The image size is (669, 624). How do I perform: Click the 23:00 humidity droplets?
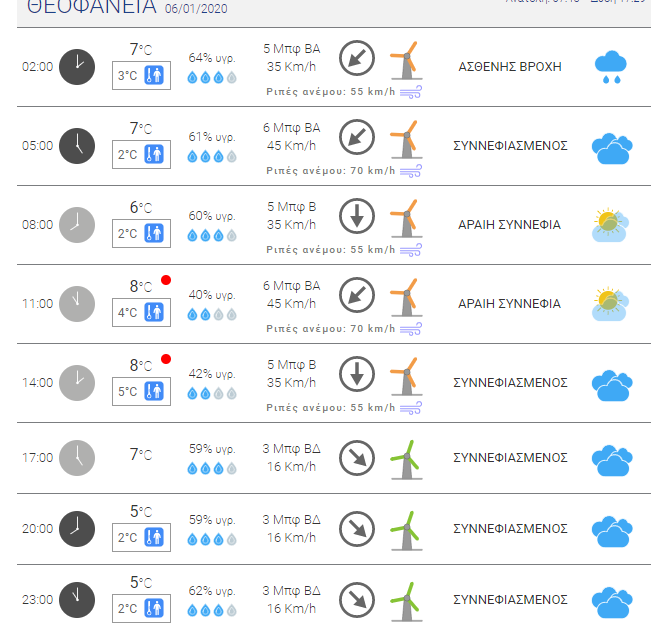coord(212,610)
